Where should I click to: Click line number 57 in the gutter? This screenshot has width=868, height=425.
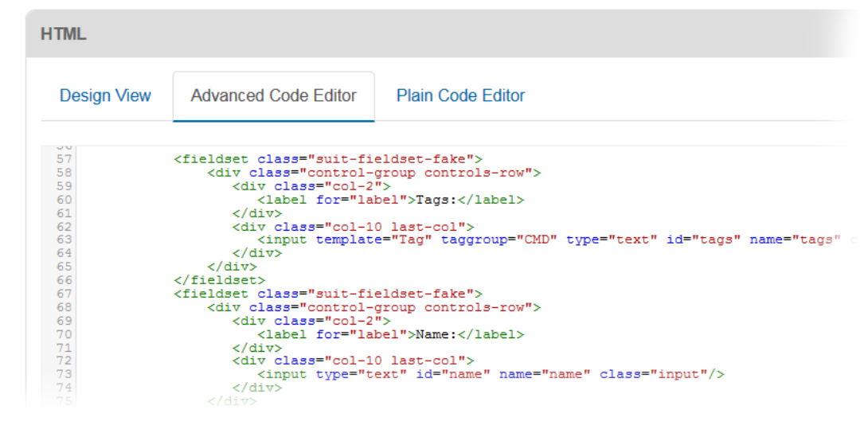[64, 159]
